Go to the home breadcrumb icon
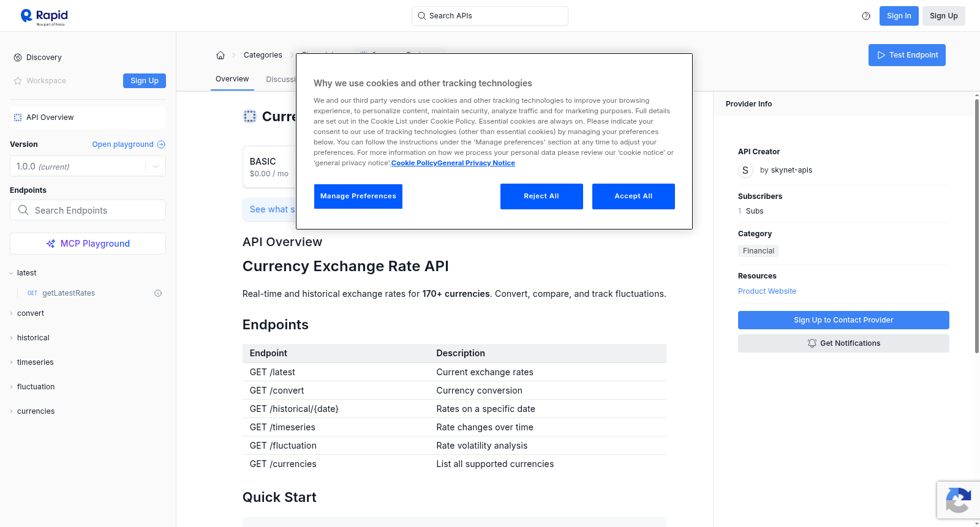This screenshot has width=980, height=527. (x=221, y=55)
